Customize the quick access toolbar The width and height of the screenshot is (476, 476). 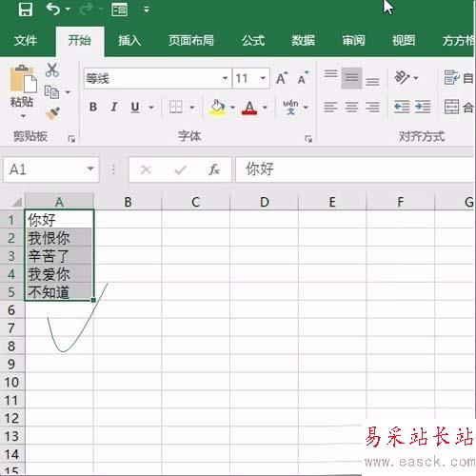point(147,10)
